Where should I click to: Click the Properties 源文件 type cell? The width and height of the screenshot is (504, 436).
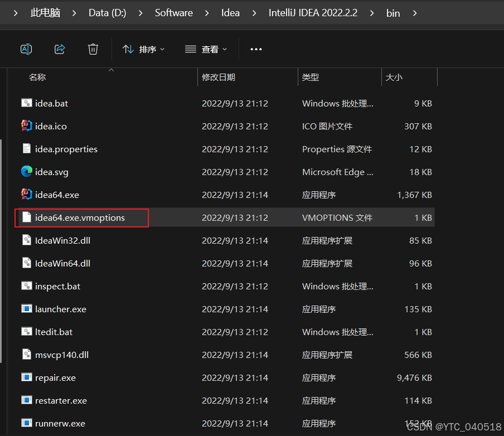(337, 149)
